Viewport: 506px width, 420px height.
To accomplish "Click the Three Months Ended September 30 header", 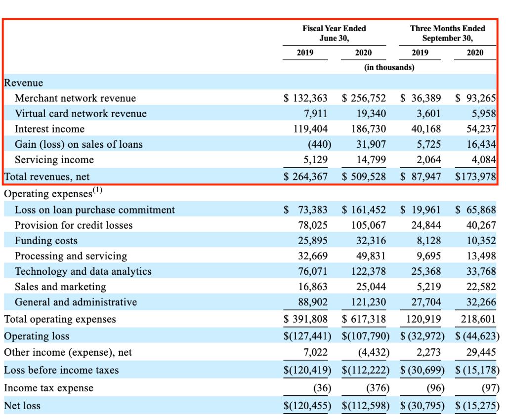I will tap(448, 33).
